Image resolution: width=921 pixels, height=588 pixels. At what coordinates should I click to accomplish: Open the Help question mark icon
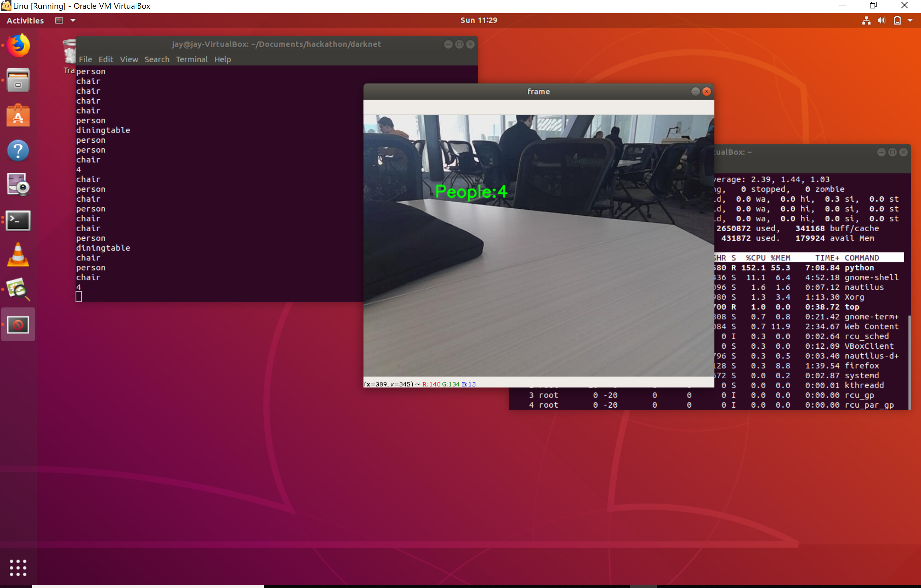click(18, 150)
